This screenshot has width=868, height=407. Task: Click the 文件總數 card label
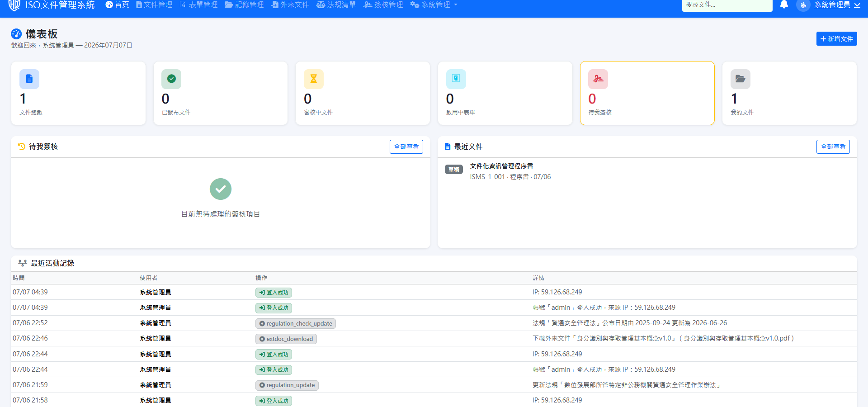point(31,113)
